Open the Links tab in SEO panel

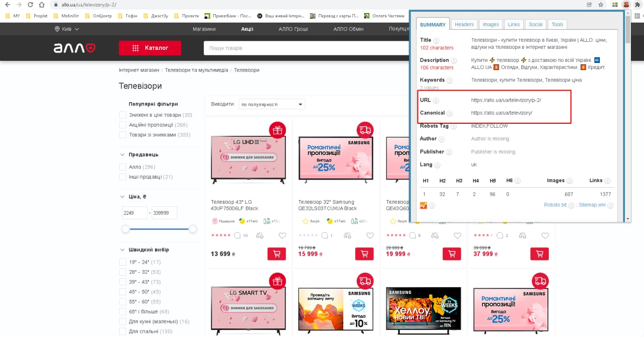[x=514, y=24]
